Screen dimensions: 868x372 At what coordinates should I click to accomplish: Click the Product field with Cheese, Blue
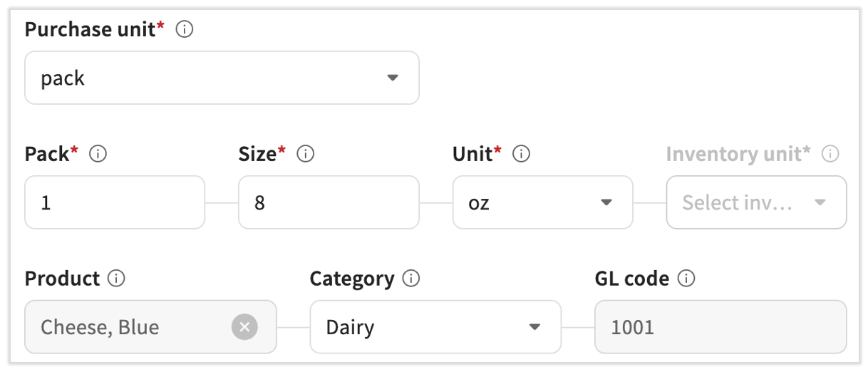tap(128, 327)
